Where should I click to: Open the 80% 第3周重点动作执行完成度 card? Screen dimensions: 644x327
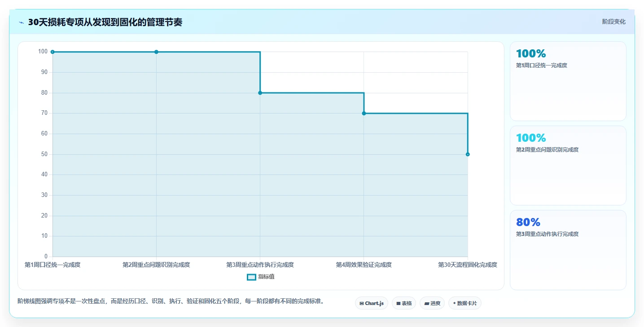568,250
